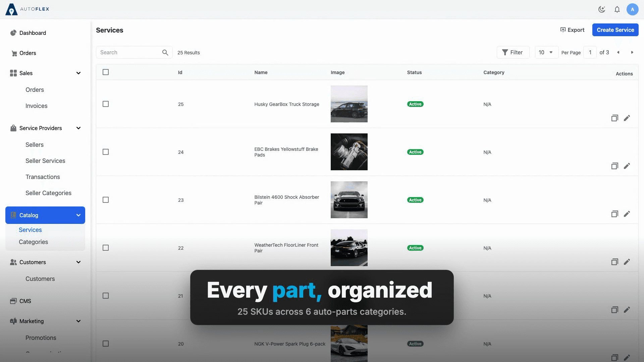Duplicate EBC Brakes Yellowstuff Brake Pads
This screenshot has height=362, width=644.
[614, 166]
